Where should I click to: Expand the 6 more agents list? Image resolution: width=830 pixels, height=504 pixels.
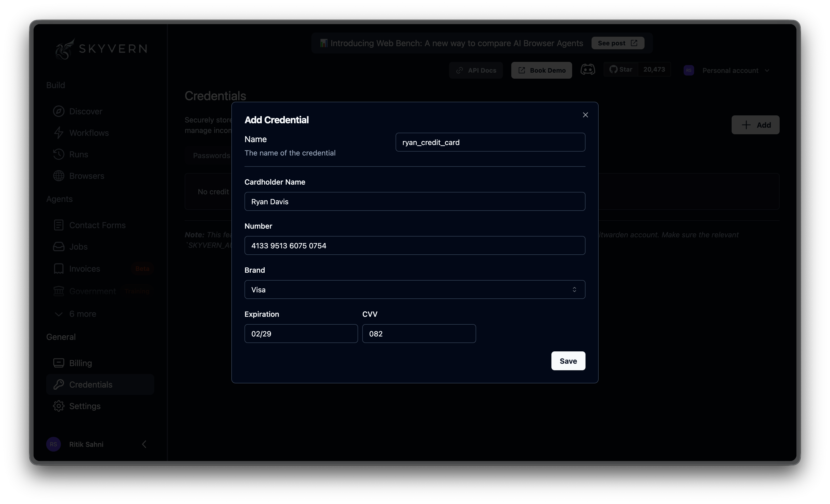100,314
